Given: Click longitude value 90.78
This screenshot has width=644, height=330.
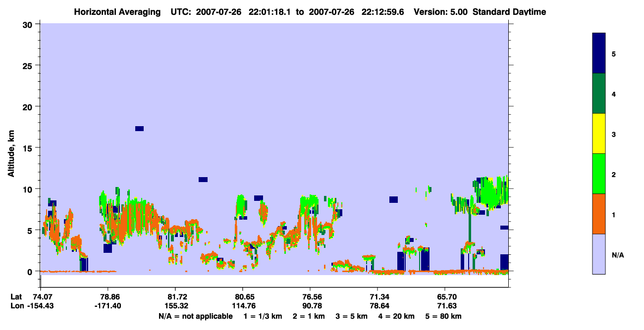Looking at the screenshot, I should (310, 306).
